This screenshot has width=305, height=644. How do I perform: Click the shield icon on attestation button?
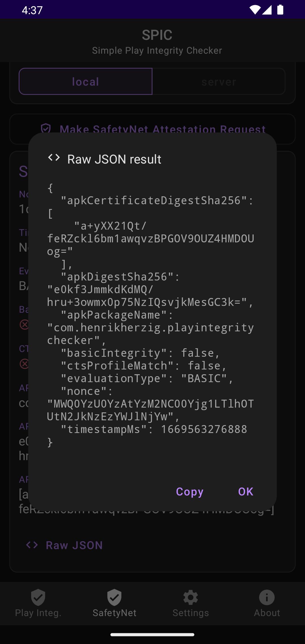click(46, 129)
